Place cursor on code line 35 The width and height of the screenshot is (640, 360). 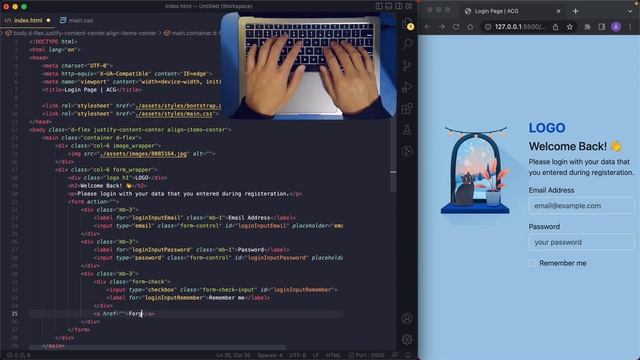[x=186, y=314]
